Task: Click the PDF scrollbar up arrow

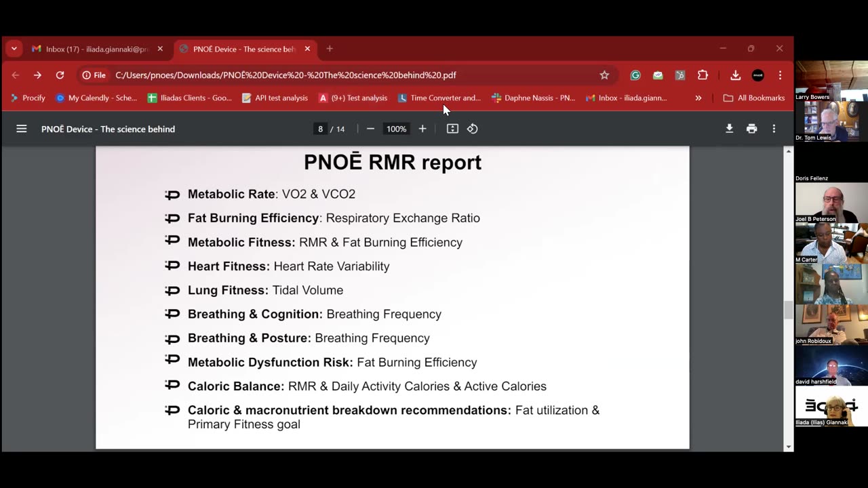Action: tap(788, 150)
